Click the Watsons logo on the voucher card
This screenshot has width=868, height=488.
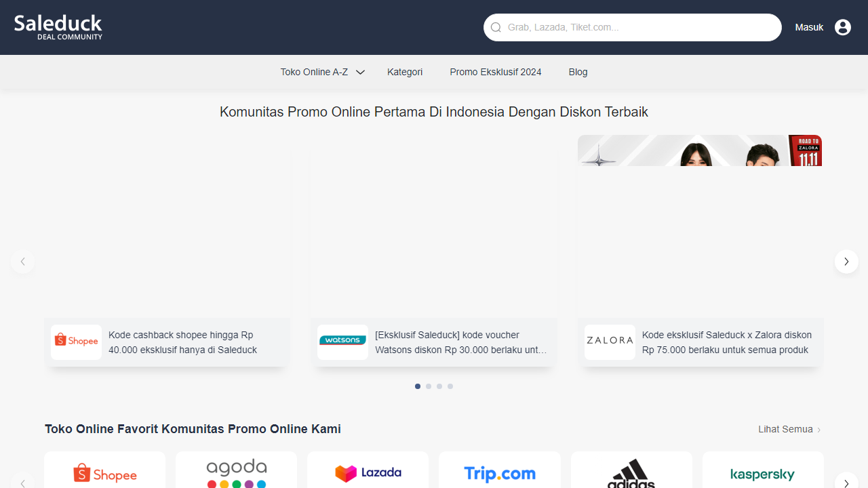[342, 342]
